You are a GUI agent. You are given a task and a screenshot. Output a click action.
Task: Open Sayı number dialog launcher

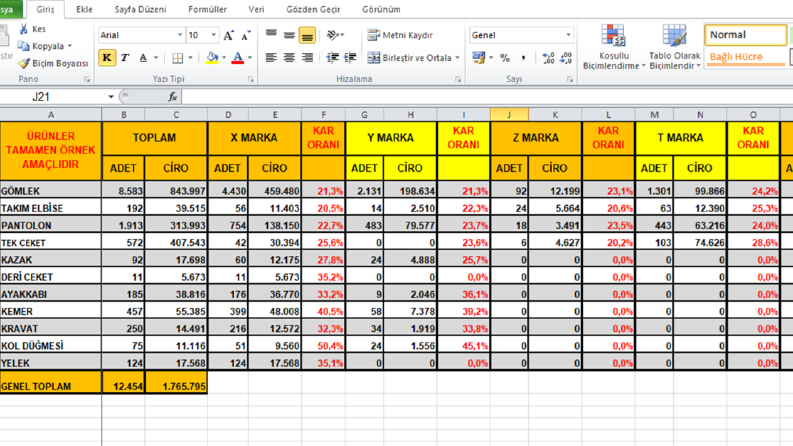coord(570,79)
